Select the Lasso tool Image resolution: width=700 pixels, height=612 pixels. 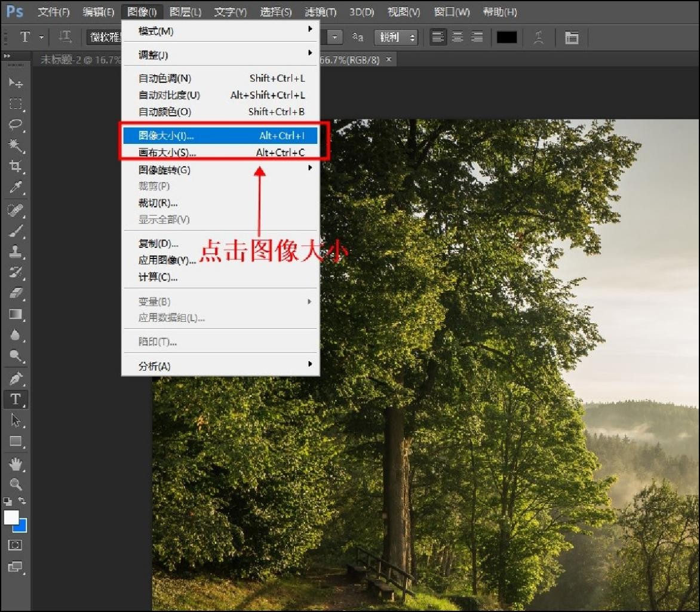(x=16, y=125)
